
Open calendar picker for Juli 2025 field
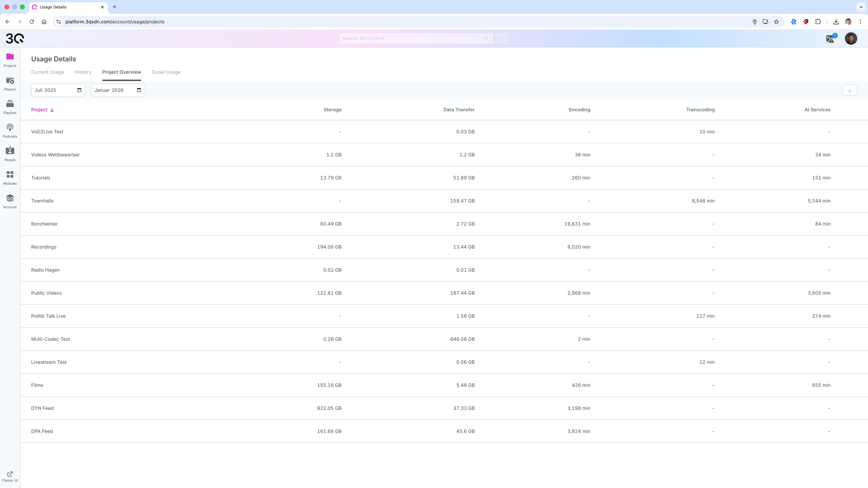coord(79,90)
